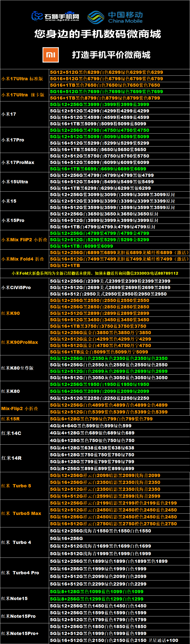Click the 红米 Turbo 4 row 5G版16+256G

[66, 538]
